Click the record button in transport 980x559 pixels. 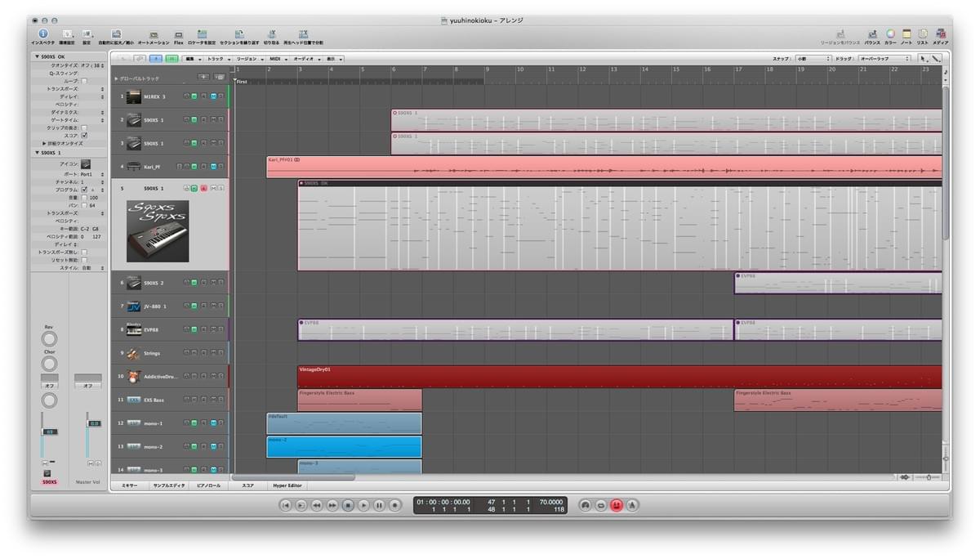click(x=394, y=506)
